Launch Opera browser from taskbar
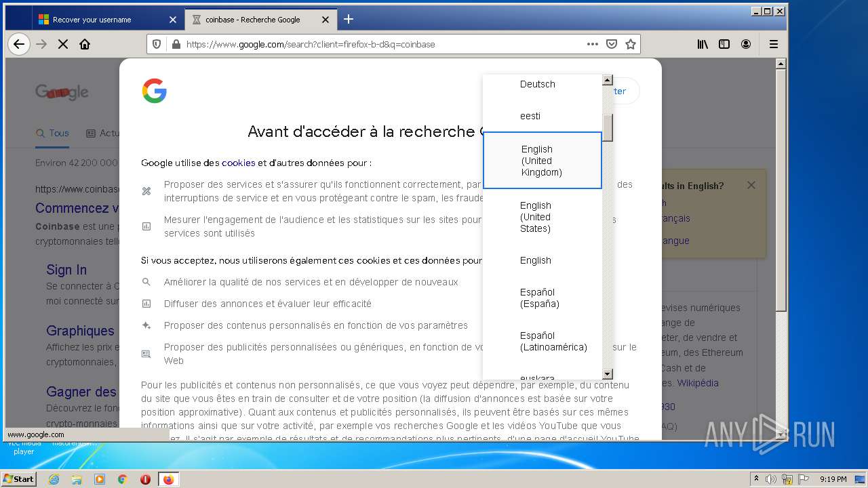868x488 pixels. pos(145,479)
